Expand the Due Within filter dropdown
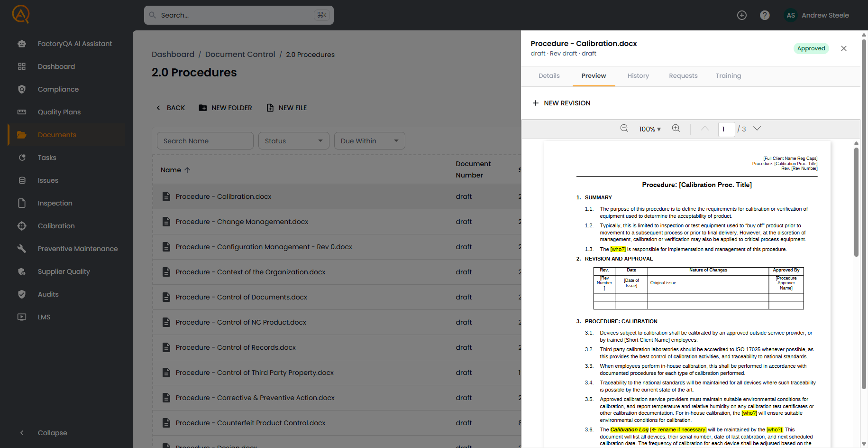868x448 pixels. pyautogui.click(x=369, y=140)
